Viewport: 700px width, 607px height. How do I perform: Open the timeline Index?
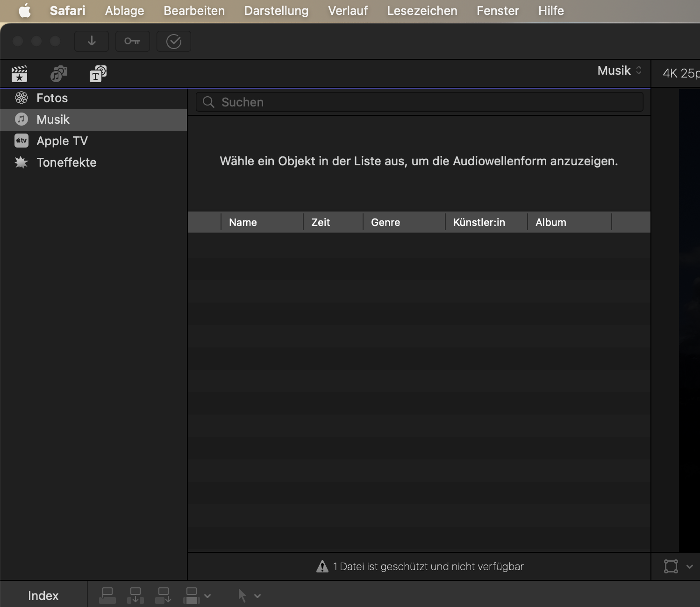[43, 596]
